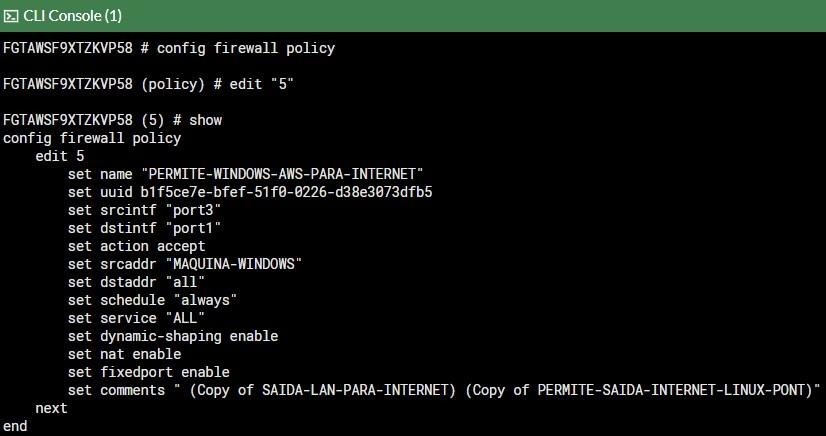Viewport: 826px width, 436px height.
Task: Click the indented 'edit 5' output line
Action: tap(60, 156)
